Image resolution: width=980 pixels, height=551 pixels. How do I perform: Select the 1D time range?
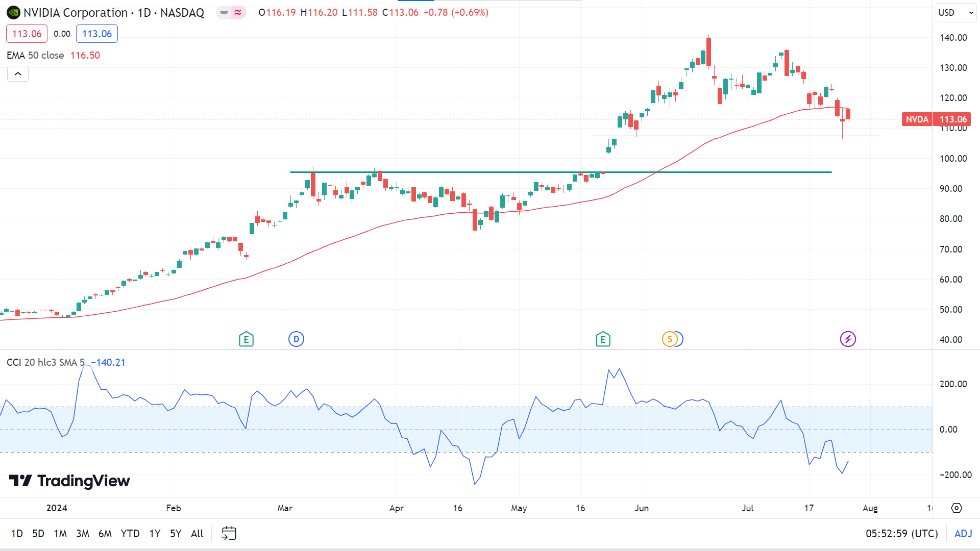tap(17, 534)
